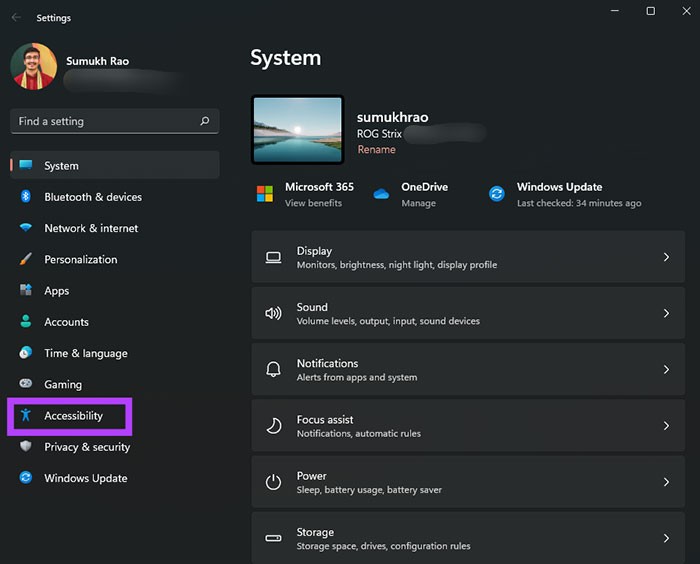
Task: Expand the Notifications row chevron
Action: pyautogui.click(x=666, y=369)
